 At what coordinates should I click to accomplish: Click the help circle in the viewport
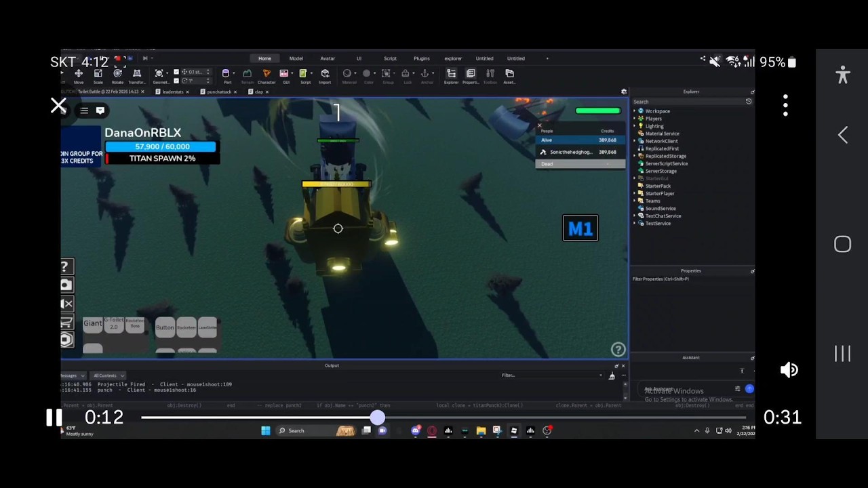coord(618,349)
